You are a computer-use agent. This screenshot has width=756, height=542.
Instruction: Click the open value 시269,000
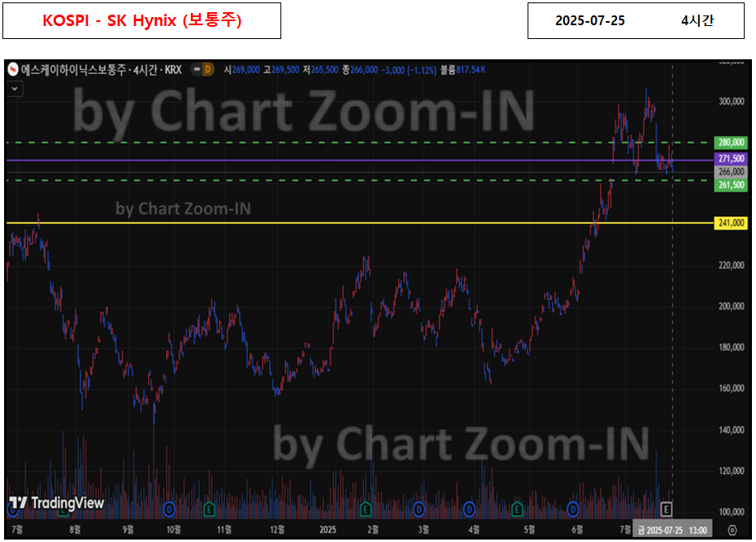[241, 70]
